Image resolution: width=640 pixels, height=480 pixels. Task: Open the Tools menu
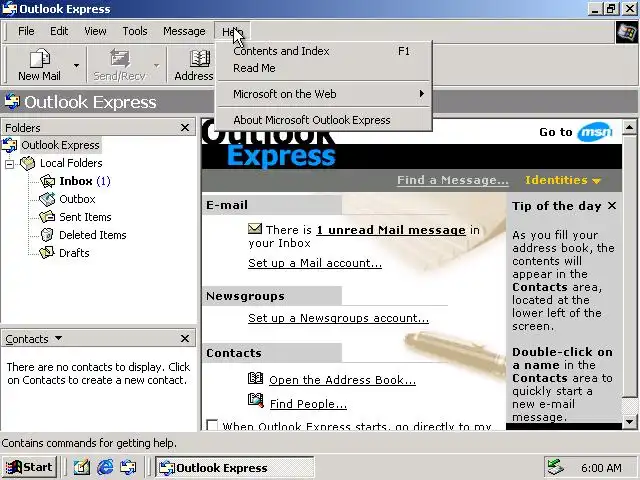[135, 31]
